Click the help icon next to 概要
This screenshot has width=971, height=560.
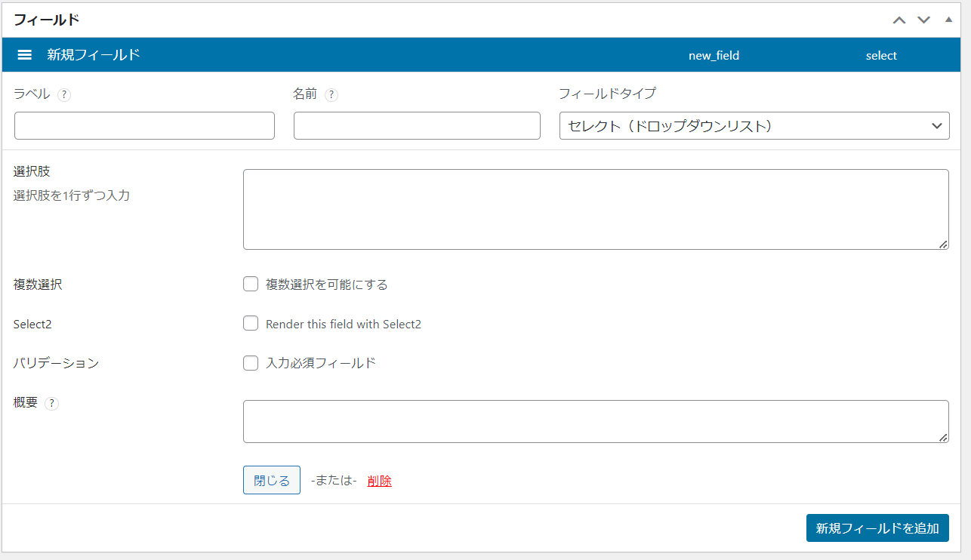(51, 403)
